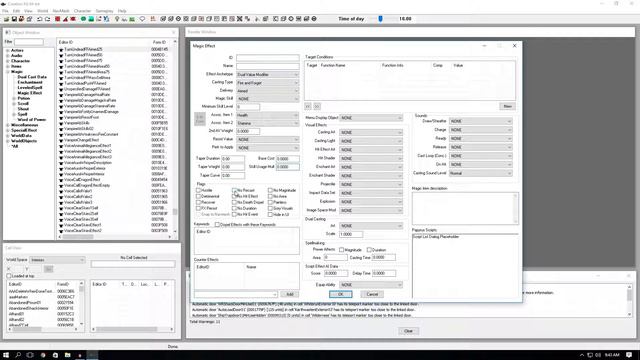The height and width of the screenshot is (360, 640).
Task: Toggle Loaded at top checkbox in Cell View
Action: coord(9,276)
